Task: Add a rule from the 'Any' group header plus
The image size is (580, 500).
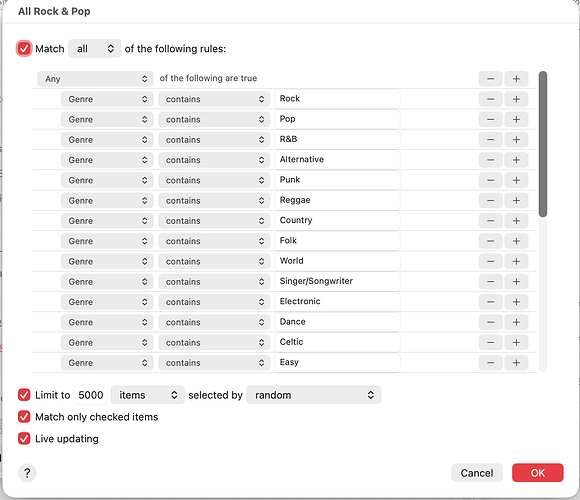Action: click(x=516, y=79)
